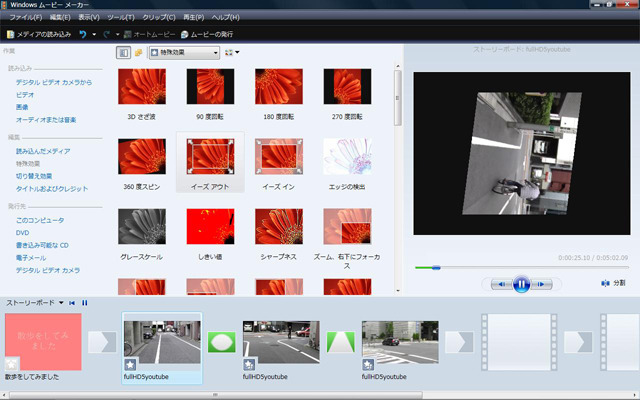Viewport: 640px width, 400px height.
Task: Select the イーズ アウト effect thumbnail
Action: click(x=211, y=156)
